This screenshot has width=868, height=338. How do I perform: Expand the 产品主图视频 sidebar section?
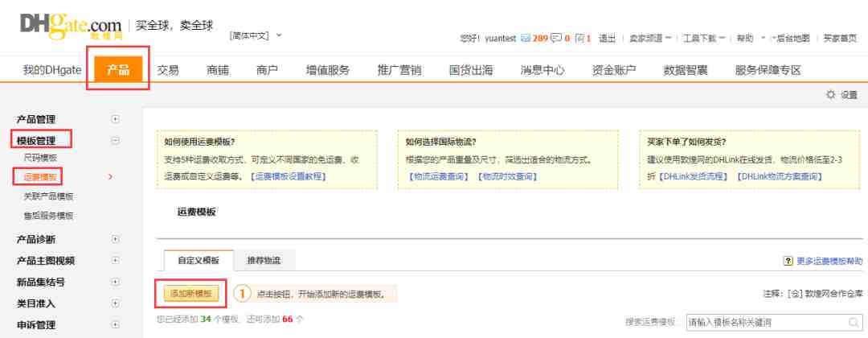pos(115,261)
